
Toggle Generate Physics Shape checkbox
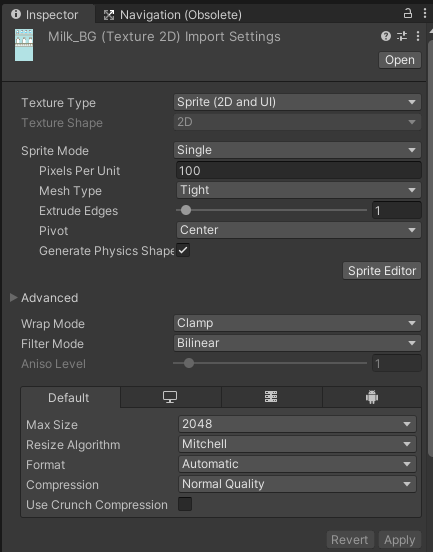pos(183,250)
